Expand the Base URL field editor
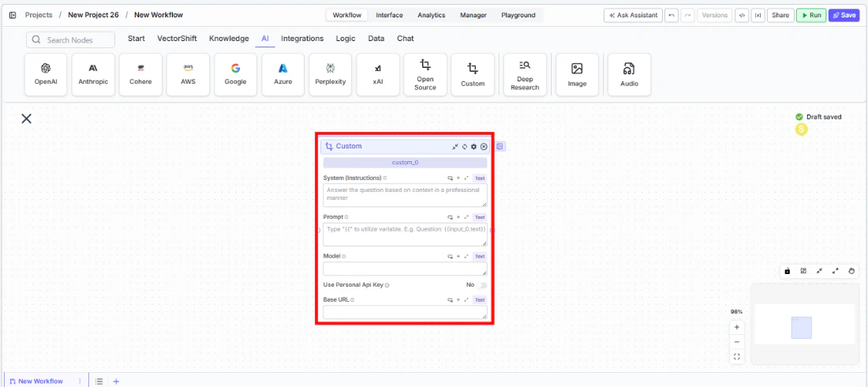868x387 pixels. pos(466,299)
